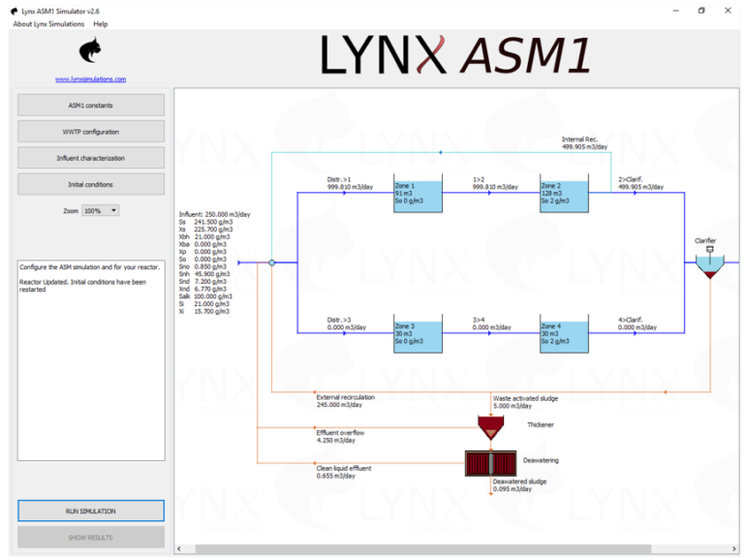The height and width of the screenshot is (560, 744).
Task: Click 'Internal Rec.' flow label
Action: point(584,142)
